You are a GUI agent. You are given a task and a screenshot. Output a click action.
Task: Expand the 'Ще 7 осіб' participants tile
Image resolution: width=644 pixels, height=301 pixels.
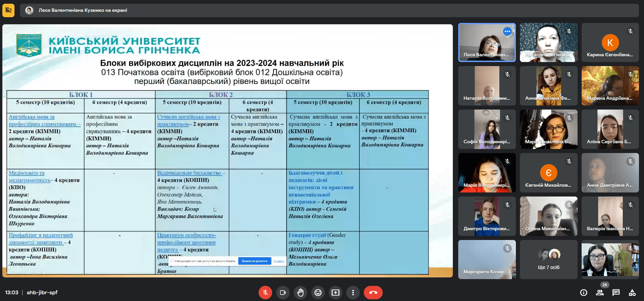click(x=549, y=260)
